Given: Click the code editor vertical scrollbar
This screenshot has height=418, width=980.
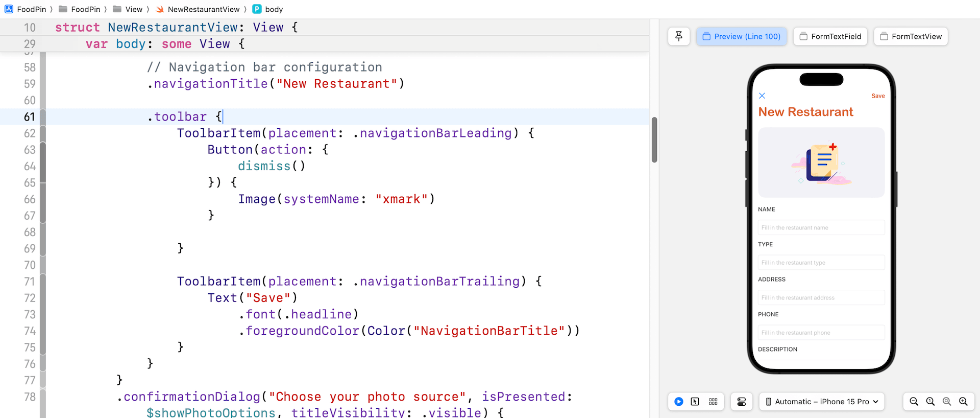Looking at the screenshot, I should [654, 140].
